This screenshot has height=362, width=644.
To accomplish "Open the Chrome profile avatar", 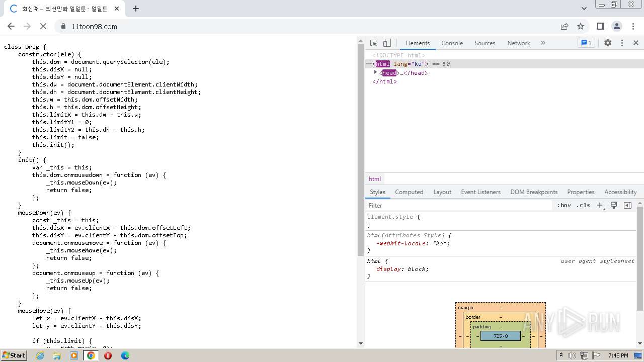I will [x=617, y=26].
